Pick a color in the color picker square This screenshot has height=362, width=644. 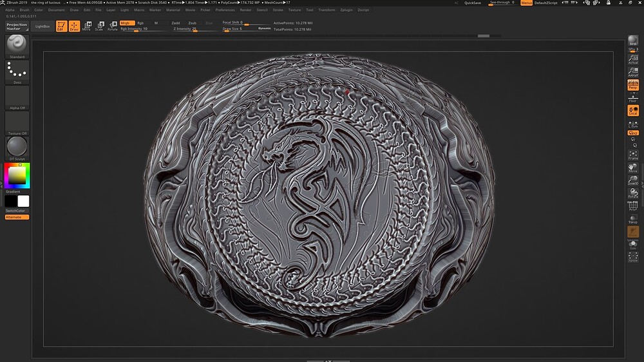(x=17, y=176)
